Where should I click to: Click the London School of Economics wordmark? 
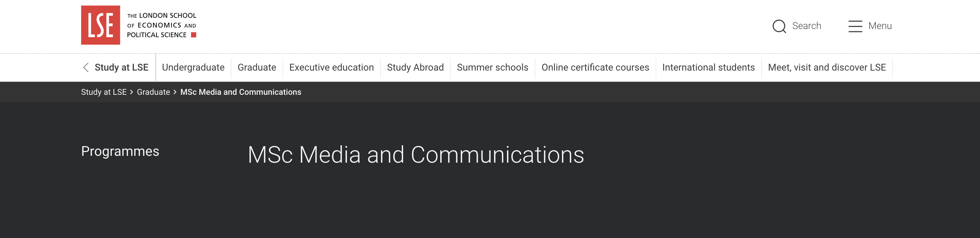point(162,25)
